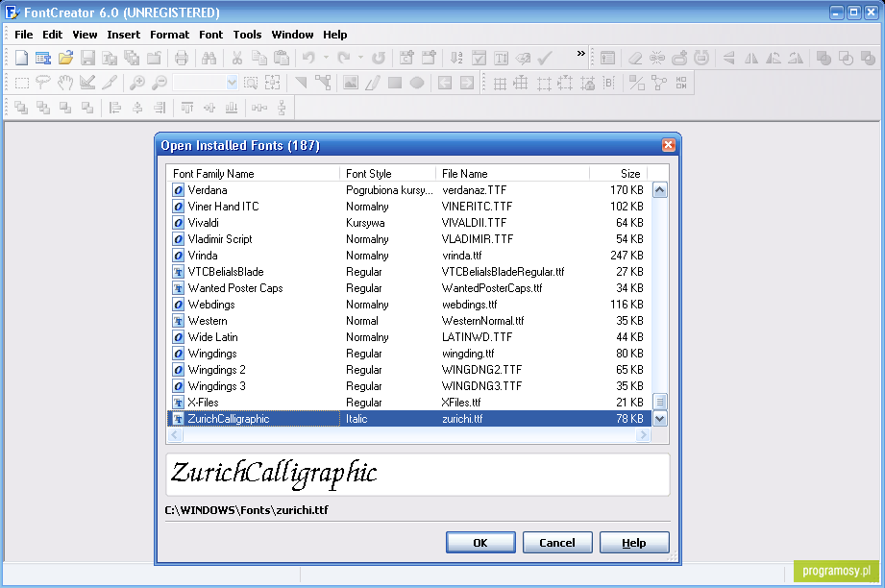
Task: Select the Wingdings 2 font row
Action: click(x=408, y=370)
